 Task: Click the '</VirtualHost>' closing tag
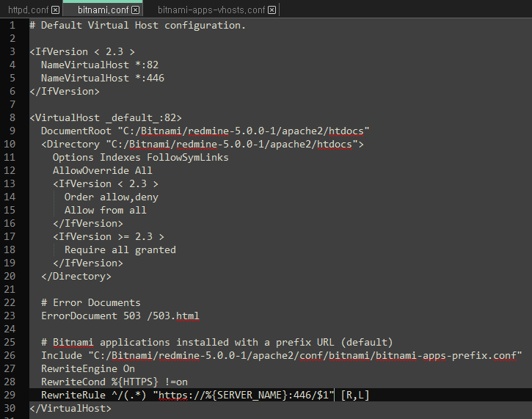click(70, 408)
